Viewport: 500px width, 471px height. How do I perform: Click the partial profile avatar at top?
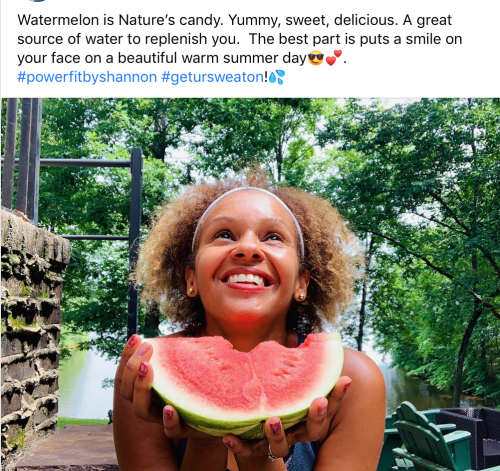click(x=37, y=1)
